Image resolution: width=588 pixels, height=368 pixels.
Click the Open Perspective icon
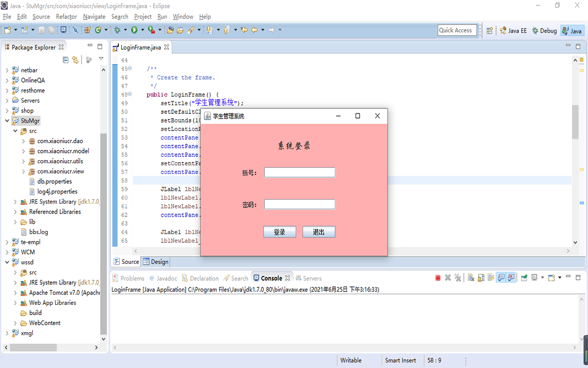489,31
